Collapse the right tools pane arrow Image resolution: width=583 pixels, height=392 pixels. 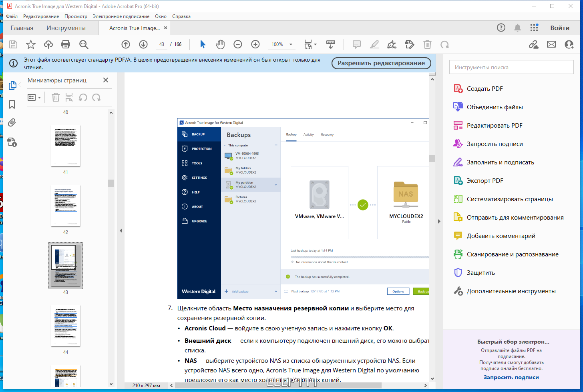point(439,221)
